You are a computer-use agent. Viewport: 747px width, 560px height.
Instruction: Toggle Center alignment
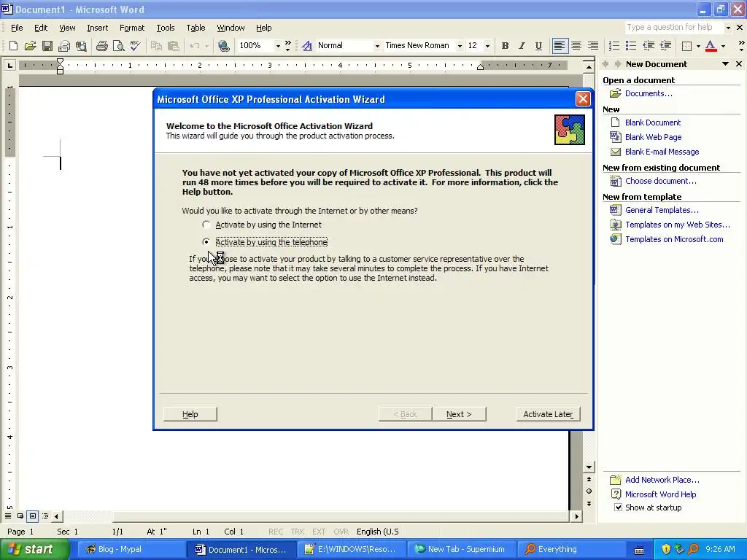click(x=576, y=46)
